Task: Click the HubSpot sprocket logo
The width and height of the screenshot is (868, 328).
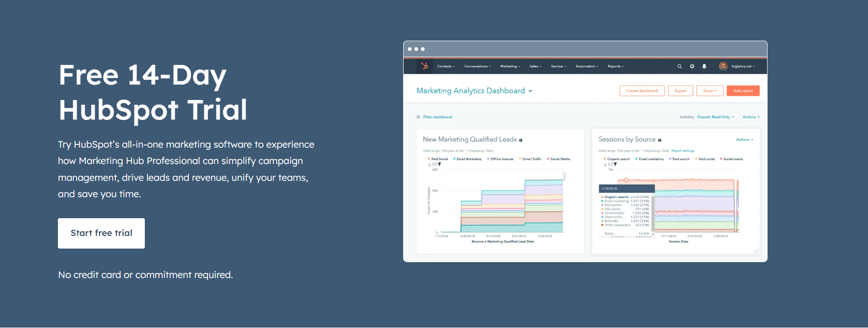Action: click(x=424, y=66)
